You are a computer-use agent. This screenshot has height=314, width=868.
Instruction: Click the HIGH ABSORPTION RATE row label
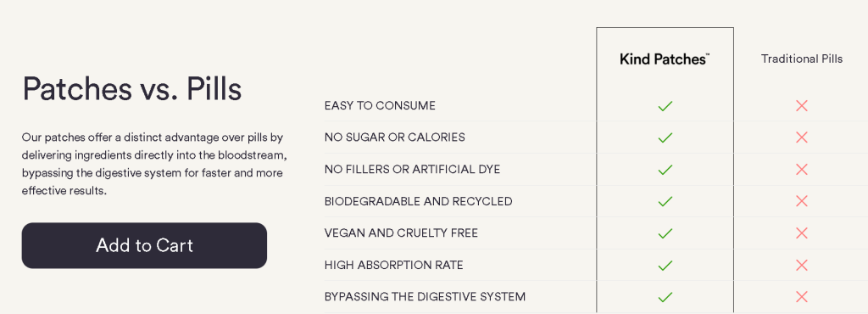click(x=393, y=266)
